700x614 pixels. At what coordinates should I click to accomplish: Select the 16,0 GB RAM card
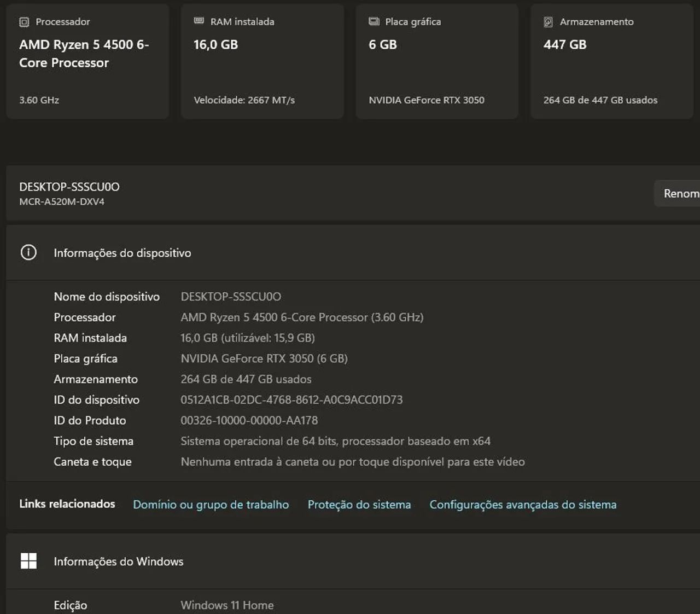(x=262, y=61)
